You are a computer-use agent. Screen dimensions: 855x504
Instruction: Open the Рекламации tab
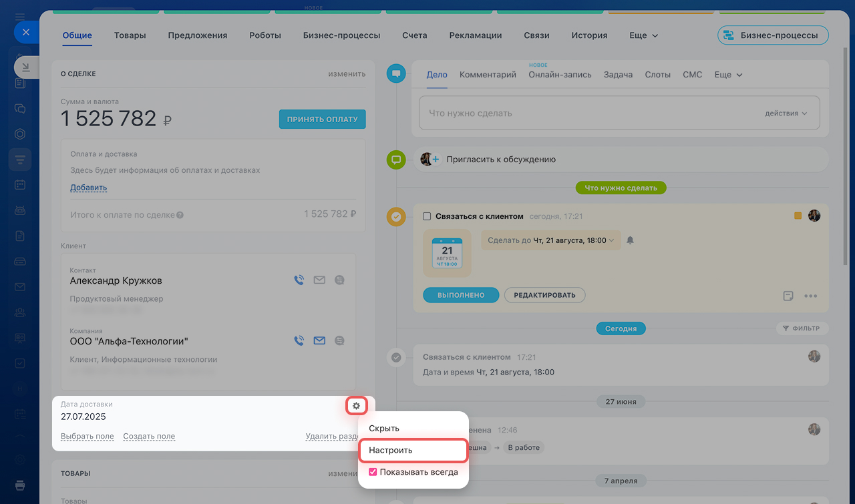click(x=476, y=35)
